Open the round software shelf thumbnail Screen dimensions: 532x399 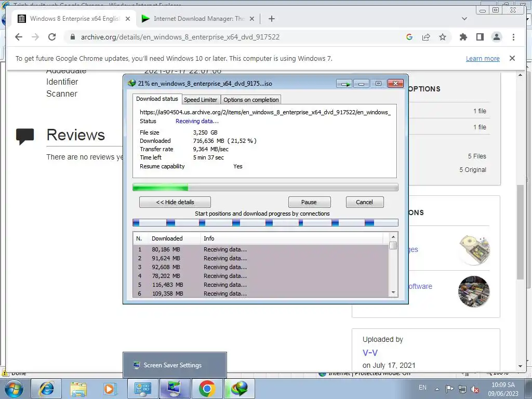point(474,291)
